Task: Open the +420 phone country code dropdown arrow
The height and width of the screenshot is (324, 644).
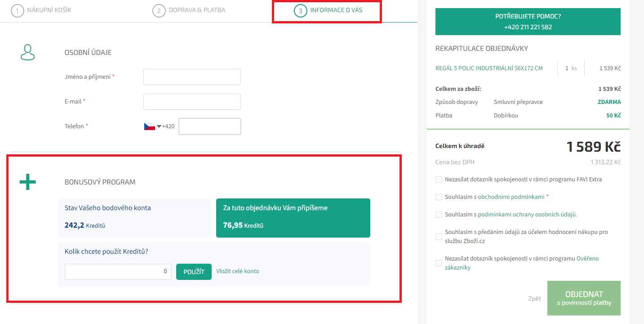Action: [x=159, y=126]
